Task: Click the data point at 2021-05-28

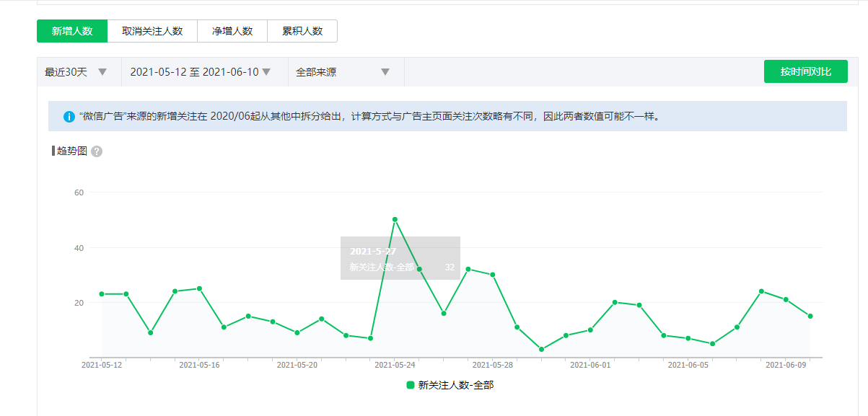Action: (x=493, y=275)
